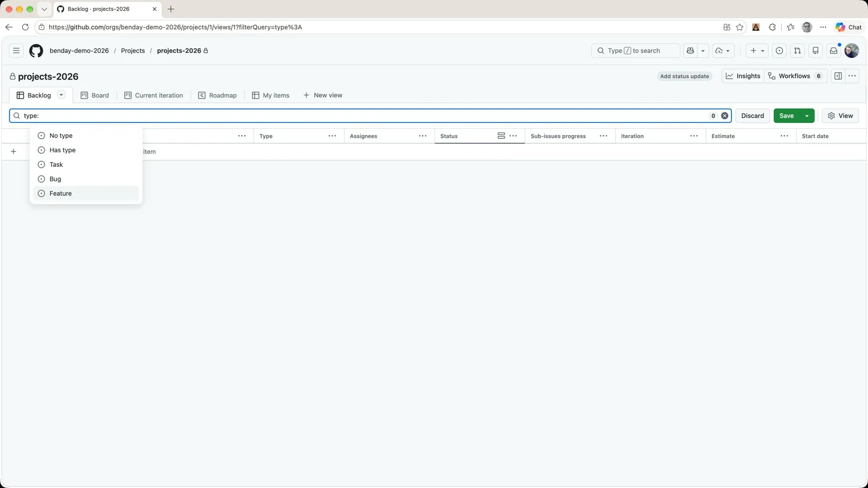Open the Issues icon in the header
This screenshot has width=868, height=488.
tap(779, 51)
